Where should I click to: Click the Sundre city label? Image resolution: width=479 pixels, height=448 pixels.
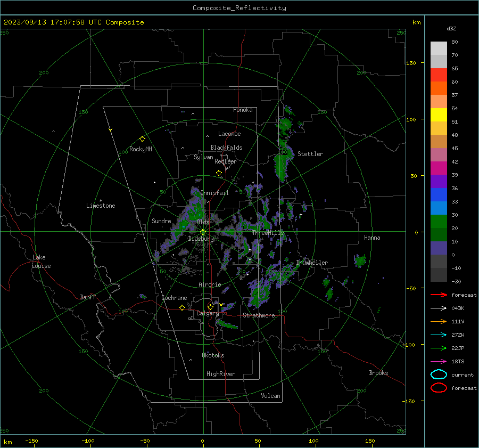tap(161, 221)
